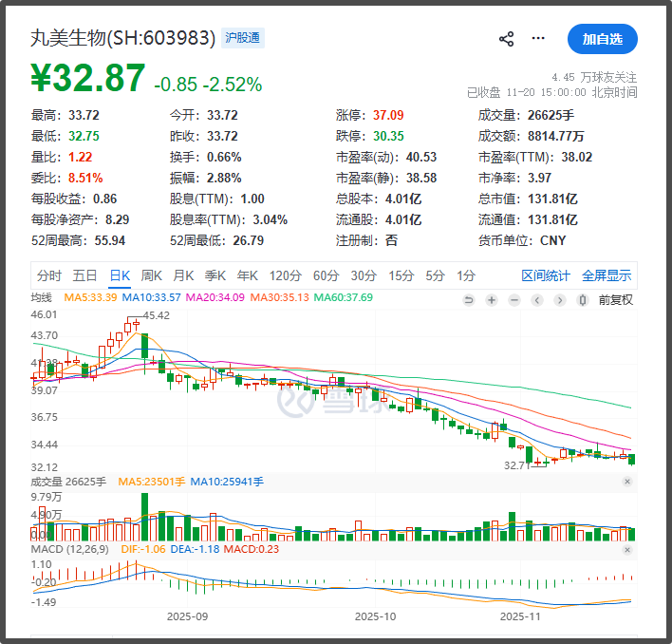
Task: Zoom in chart with plus icon
Action: 492,300
